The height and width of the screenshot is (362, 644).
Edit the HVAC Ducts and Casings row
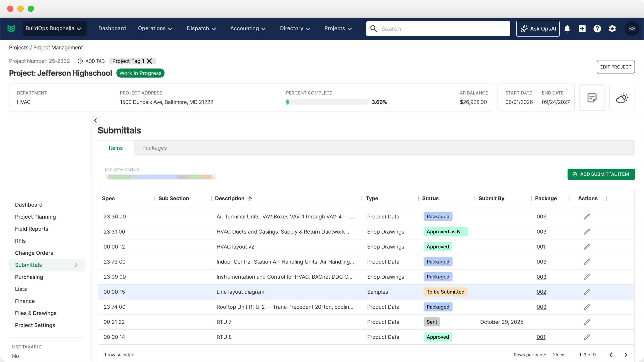tap(587, 232)
